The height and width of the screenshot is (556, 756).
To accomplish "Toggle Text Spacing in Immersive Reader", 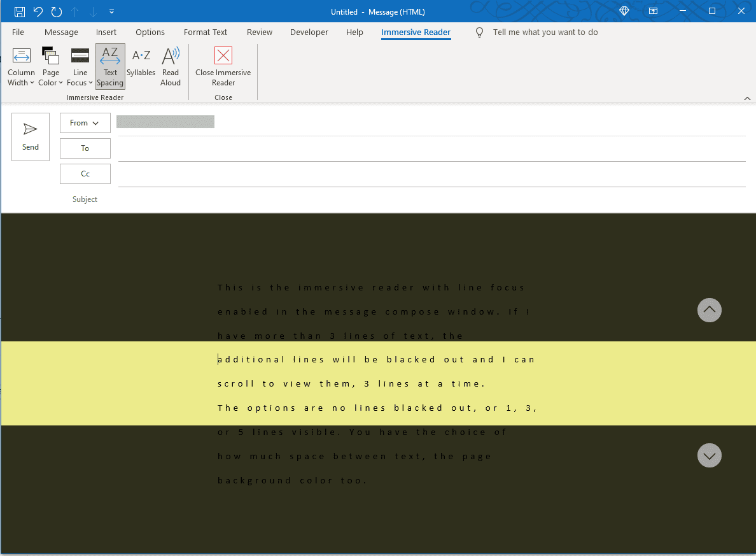I will pyautogui.click(x=109, y=66).
